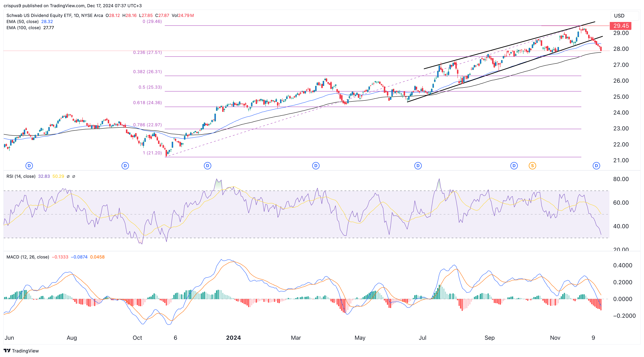Click the "D" dividend marker near October

click(x=125, y=165)
